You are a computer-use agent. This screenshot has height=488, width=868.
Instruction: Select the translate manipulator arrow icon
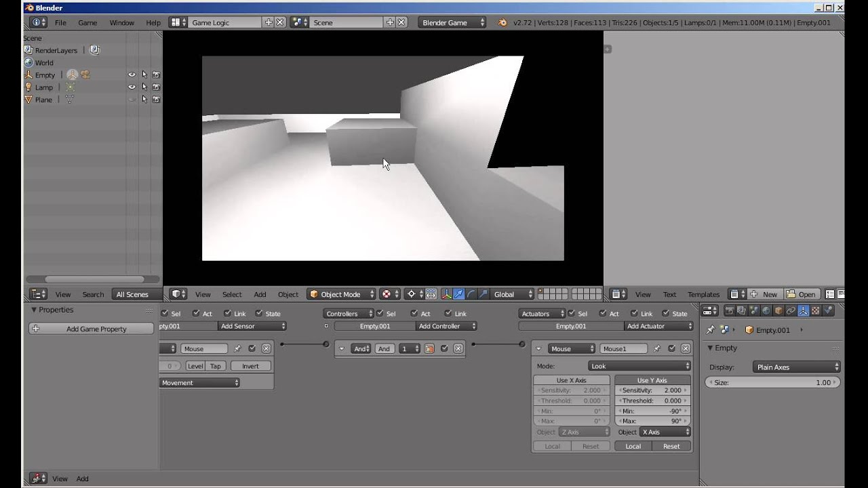pos(458,294)
